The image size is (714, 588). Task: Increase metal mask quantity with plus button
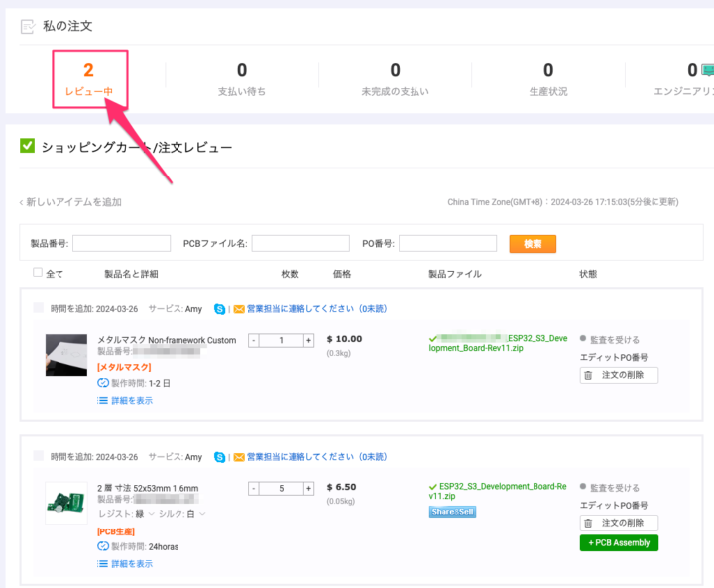coord(308,340)
